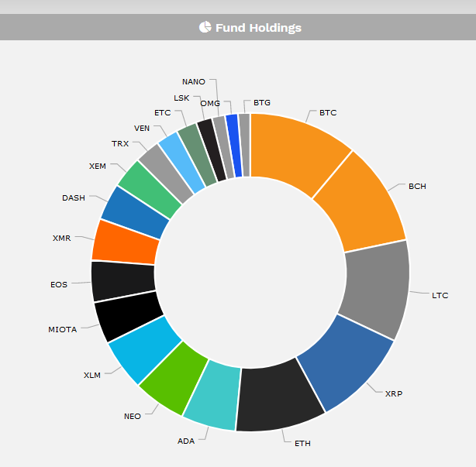Select the thin gray BTG segment
476x467 pixels.
pos(244,145)
